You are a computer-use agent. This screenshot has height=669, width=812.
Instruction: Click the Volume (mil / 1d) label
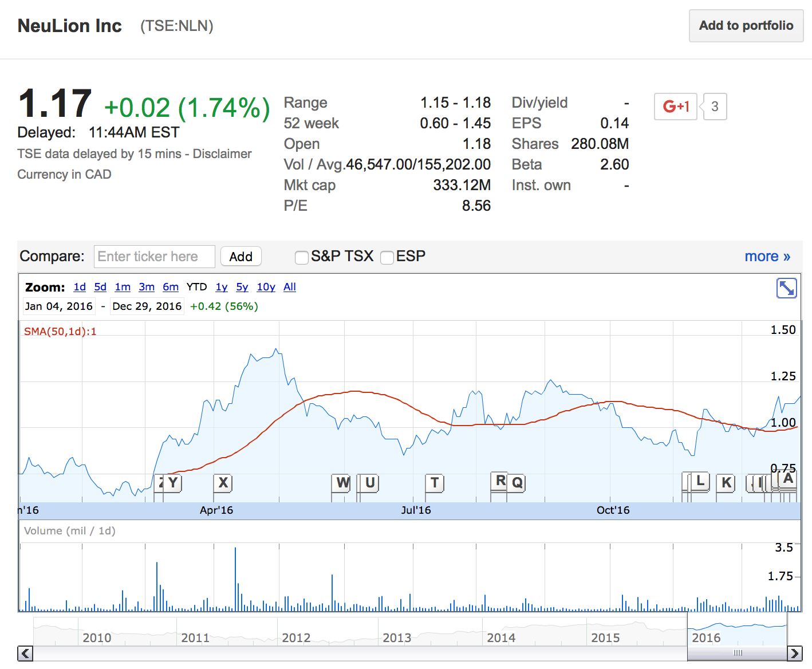70,531
